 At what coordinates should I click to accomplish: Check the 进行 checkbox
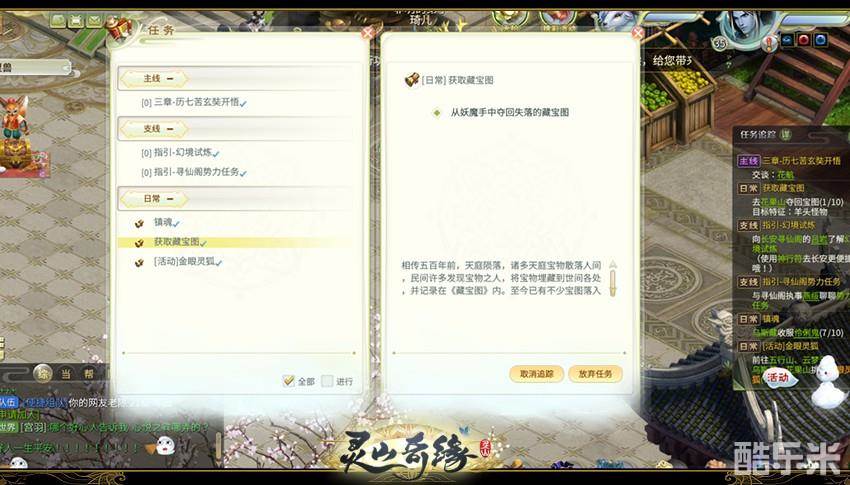pyautogui.click(x=327, y=381)
